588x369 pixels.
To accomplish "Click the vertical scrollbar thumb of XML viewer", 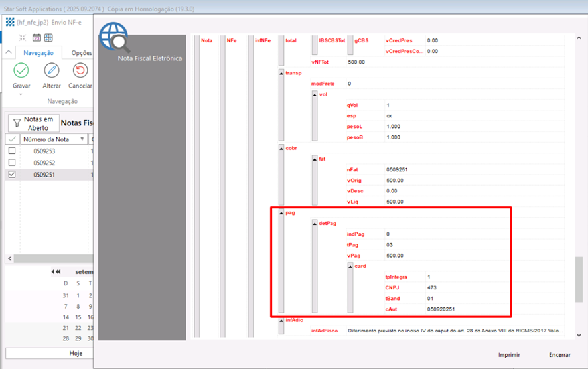I will point(579,279).
